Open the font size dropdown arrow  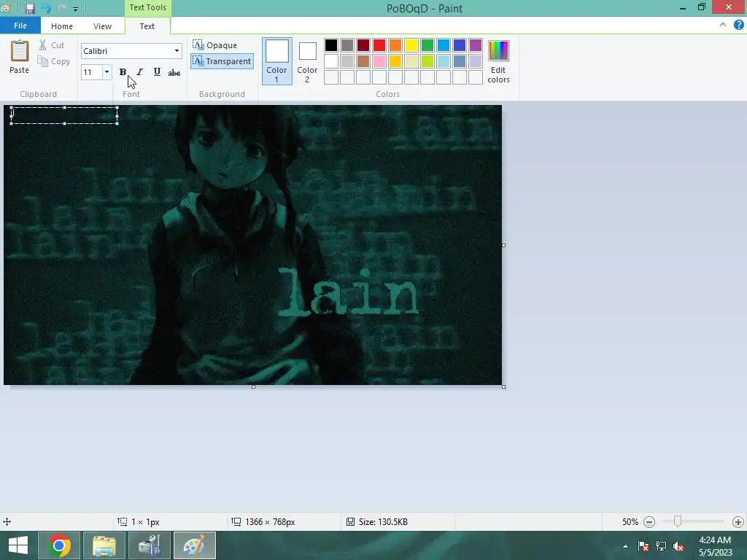107,72
